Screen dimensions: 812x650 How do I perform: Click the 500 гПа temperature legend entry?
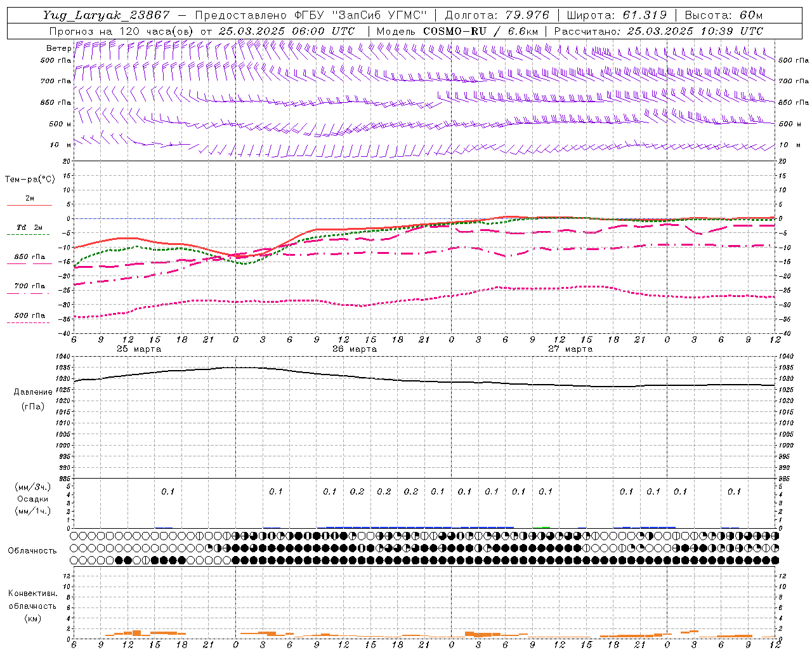tap(30, 315)
